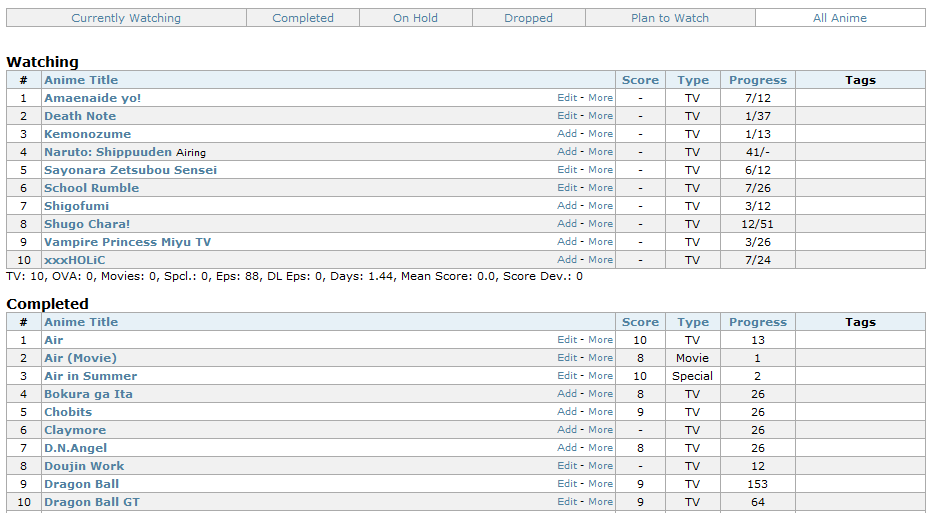The height and width of the screenshot is (513, 935).
Task: Open the Dragon Ball title link
Action: [x=82, y=484]
